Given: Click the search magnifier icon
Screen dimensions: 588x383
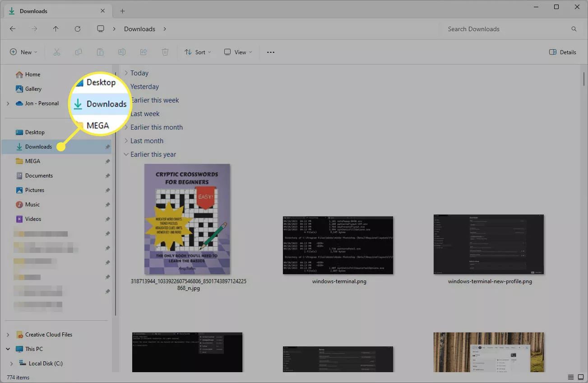Looking at the screenshot, I should click(574, 29).
